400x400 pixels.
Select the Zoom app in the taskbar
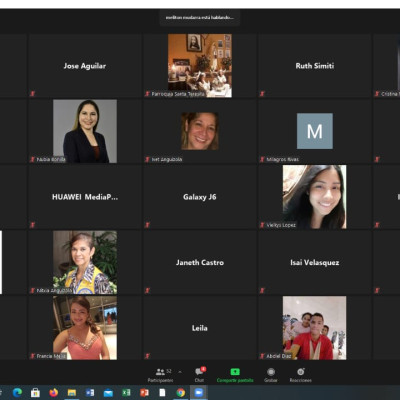click(x=199, y=393)
